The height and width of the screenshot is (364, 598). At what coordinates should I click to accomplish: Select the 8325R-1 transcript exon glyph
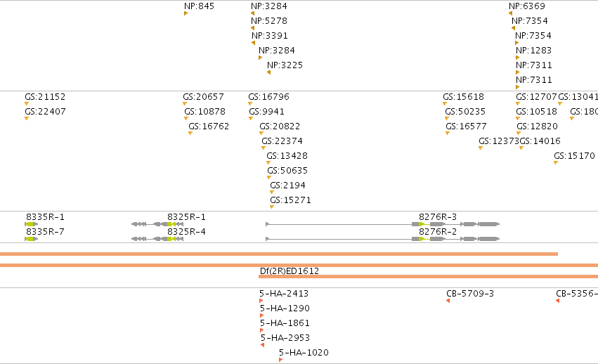tap(157, 224)
